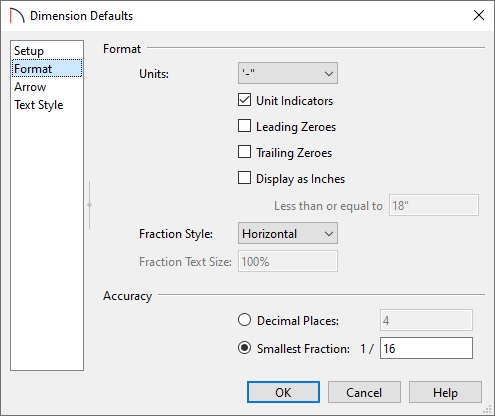Open the Units dropdown
Viewport: 495px width, 416px height.
[288, 73]
